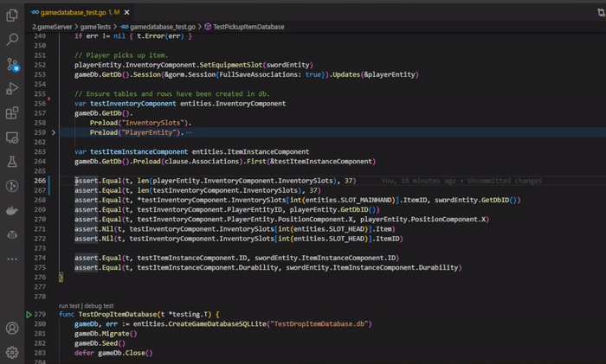606x364 pixels.
Task: Open Source Control view with pending badge
Action: (12, 64)
